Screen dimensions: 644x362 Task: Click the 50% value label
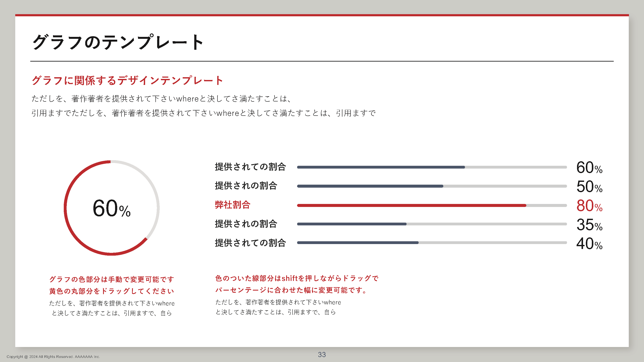pos(589,187)
